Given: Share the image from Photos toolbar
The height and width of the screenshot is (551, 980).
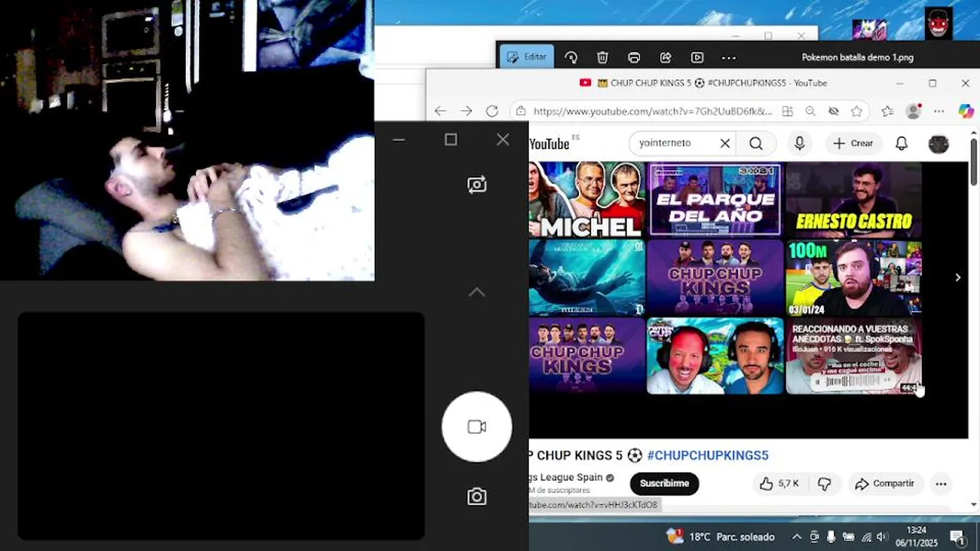Looking at the screenshot, I should point(665,57).
